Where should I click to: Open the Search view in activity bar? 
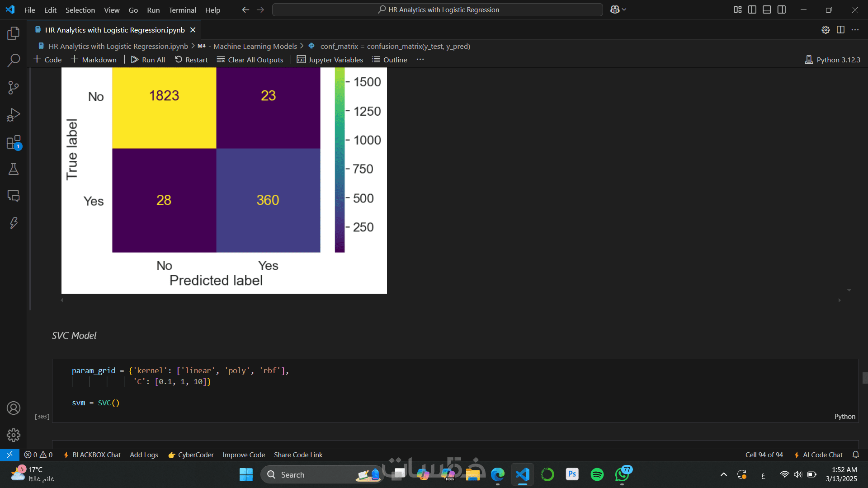[x=14, y=60]
